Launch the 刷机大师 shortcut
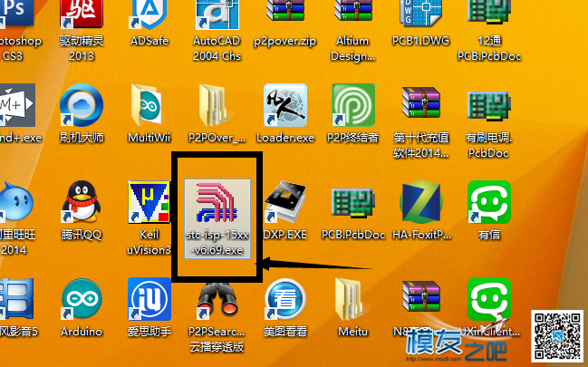 pyautogui.click(x=82, y=105)
